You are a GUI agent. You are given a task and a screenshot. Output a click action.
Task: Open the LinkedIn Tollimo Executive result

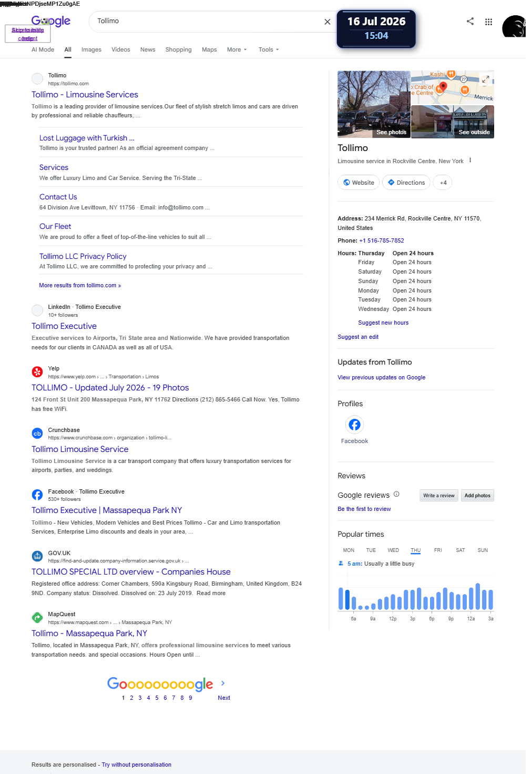pos(64,326)
